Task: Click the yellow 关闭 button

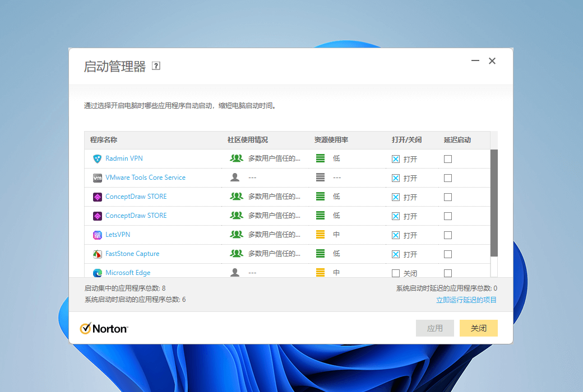Action: point(479,328)
